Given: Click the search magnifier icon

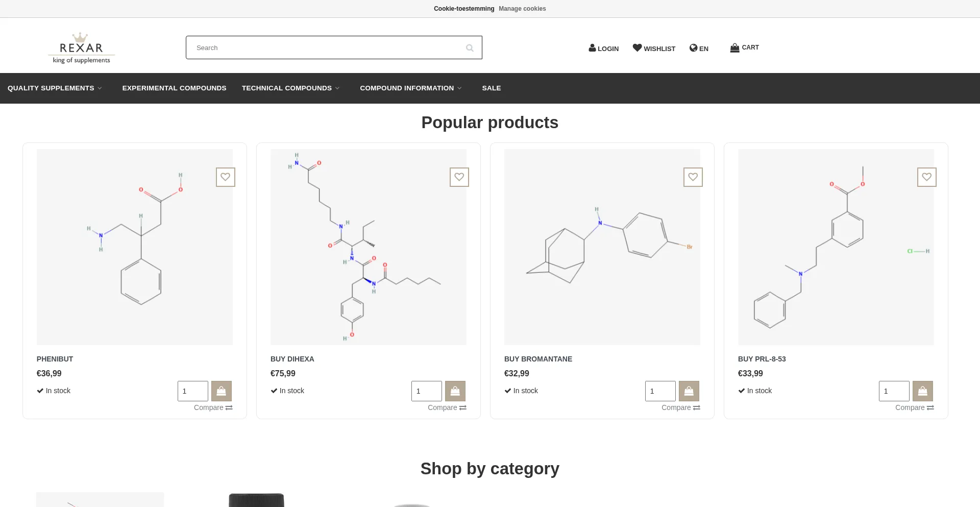Looking at the screenshot, I should point(470,48).
